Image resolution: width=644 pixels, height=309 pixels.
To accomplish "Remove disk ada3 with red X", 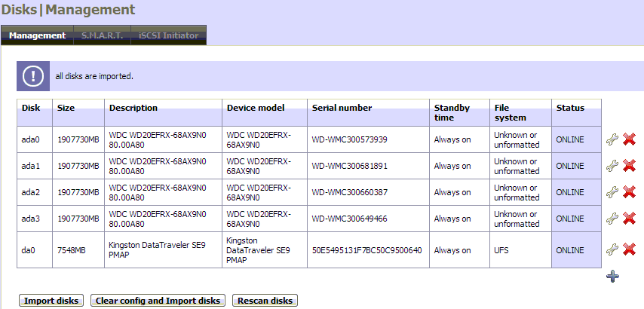I will (630, 219).
